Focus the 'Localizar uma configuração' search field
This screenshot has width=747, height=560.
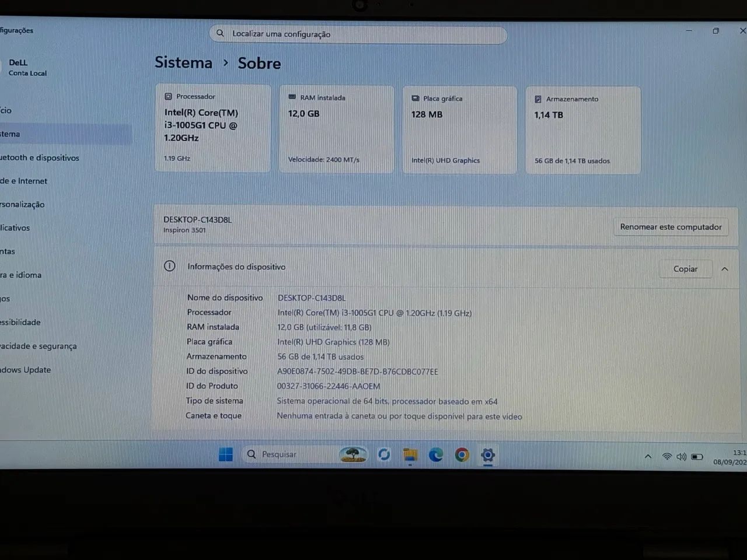(358, 34)
